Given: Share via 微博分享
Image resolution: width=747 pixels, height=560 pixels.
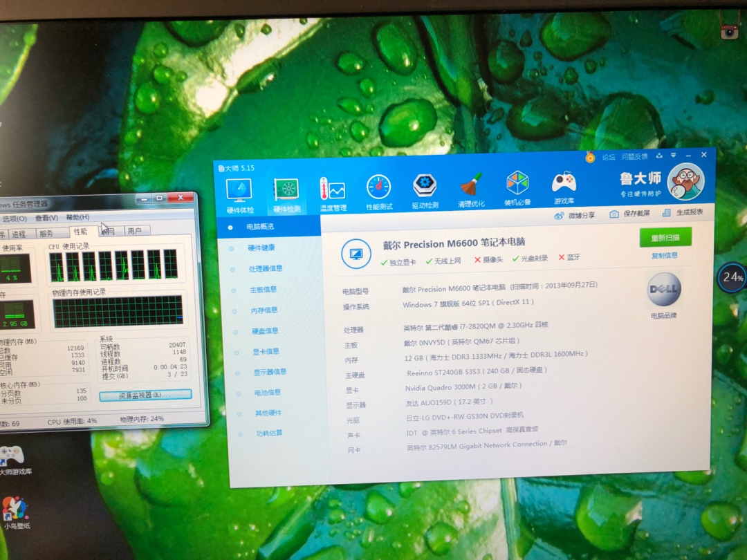Looking at the screenshot, I should click(x=575, y=215).
